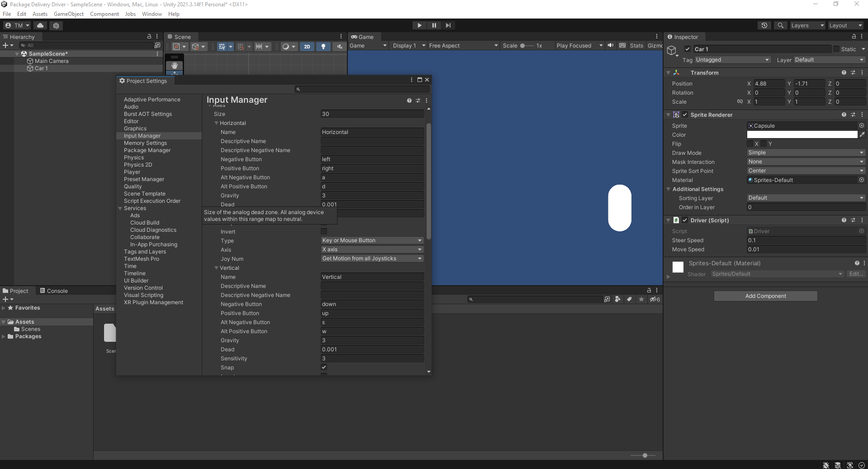
Task: Maximize the Project Settings window
Action: click(x=419, y=80)
